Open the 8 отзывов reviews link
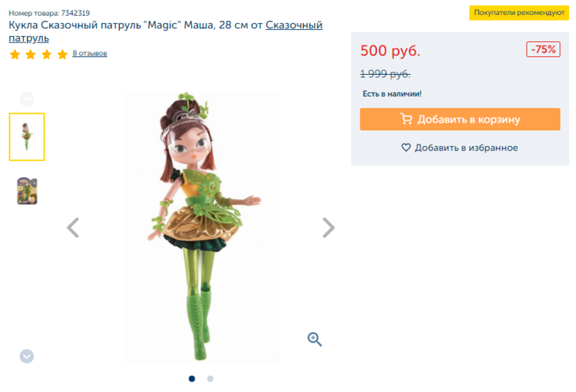Image resolution: width=576 pixels, height=392 pixels. [90, 54]
